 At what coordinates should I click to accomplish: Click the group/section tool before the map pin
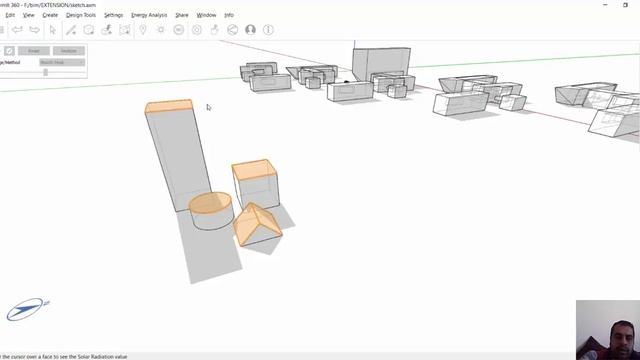(x=124, y=30)
